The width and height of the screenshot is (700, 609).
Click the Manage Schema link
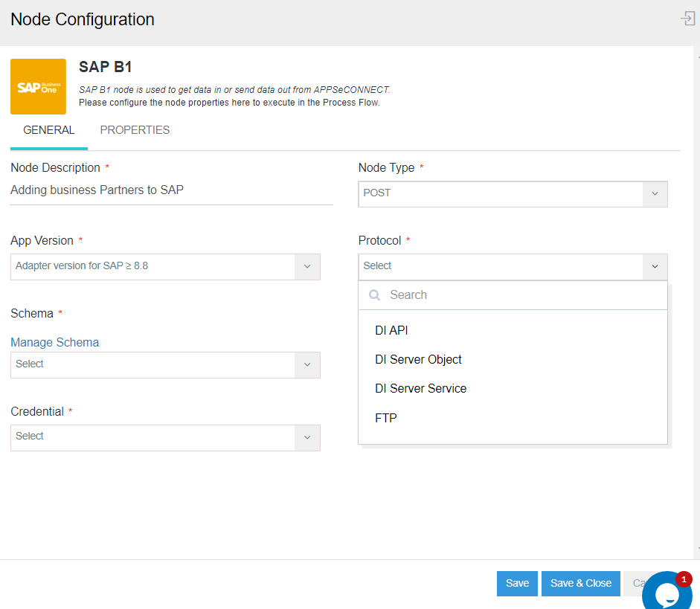click(54, 342)
